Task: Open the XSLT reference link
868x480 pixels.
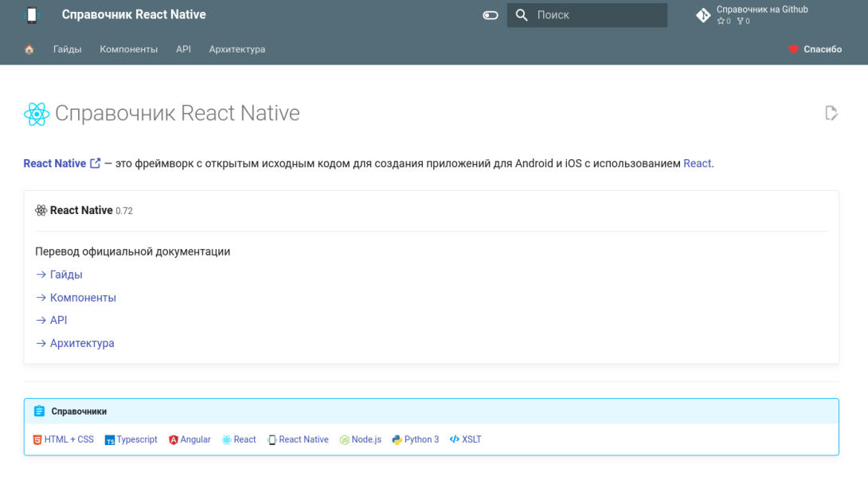Action: point(471,439)
